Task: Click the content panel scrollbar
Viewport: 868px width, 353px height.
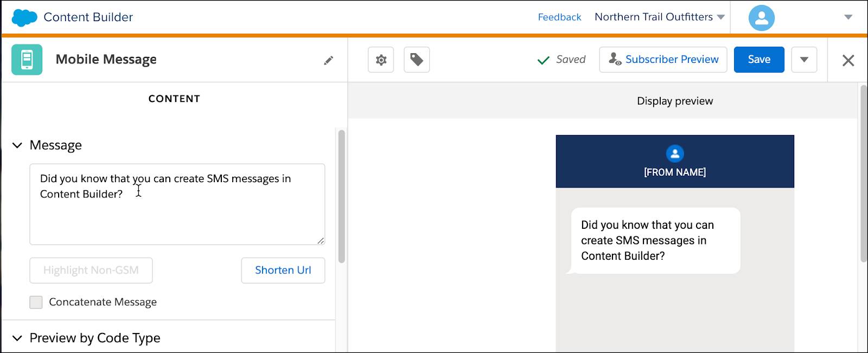Action: tap(341, 196)
